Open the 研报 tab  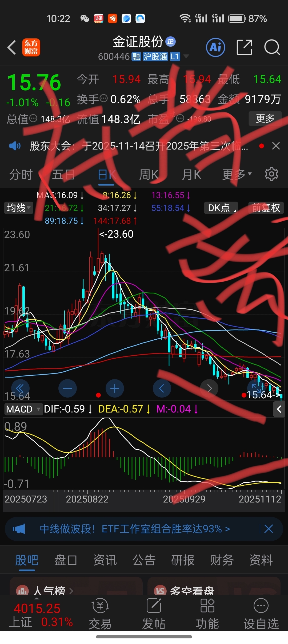point(183,560)
